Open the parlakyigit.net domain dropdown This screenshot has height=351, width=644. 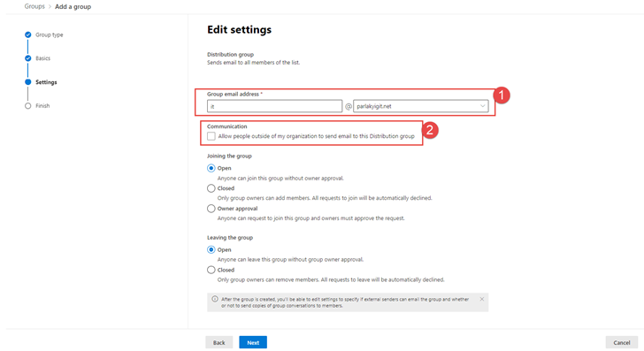(x=420, y=106)
